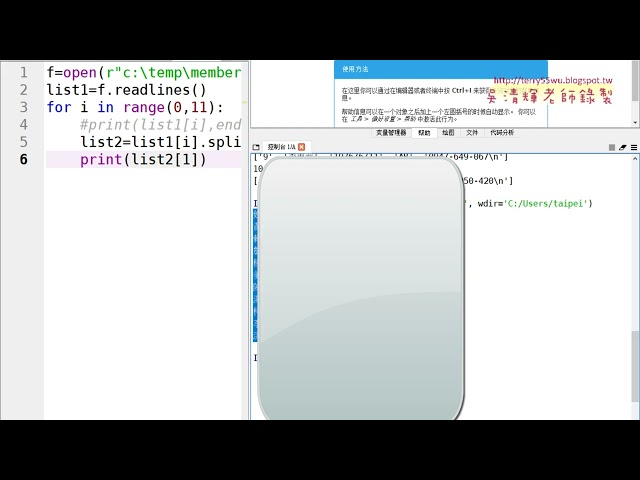Screen dimensions: 640x480
Task: Click the browse tabs icon left of 控制台
Action: pos(256,147)
